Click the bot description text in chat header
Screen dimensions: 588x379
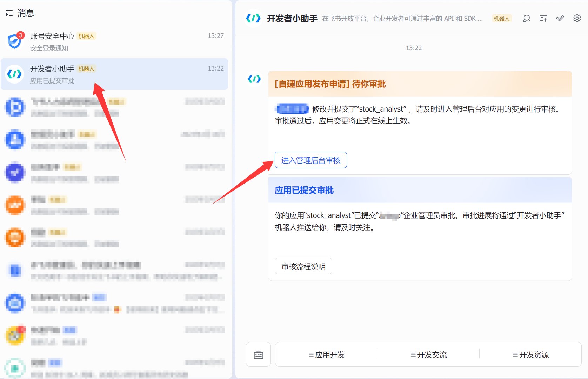[x=402, y=19]
